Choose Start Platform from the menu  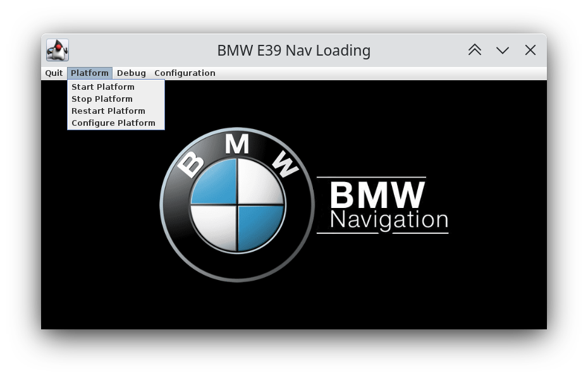(x=116, y=87)
